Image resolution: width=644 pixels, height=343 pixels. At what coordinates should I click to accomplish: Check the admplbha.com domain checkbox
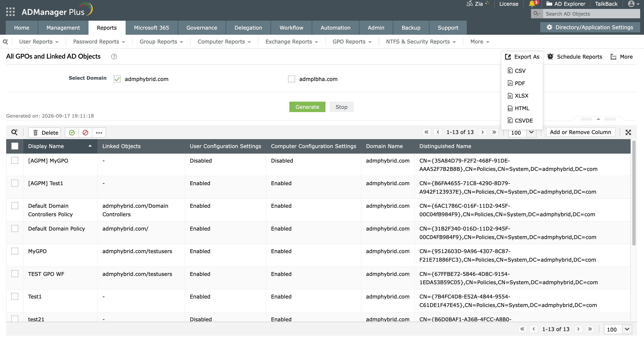tap(292, 79)
